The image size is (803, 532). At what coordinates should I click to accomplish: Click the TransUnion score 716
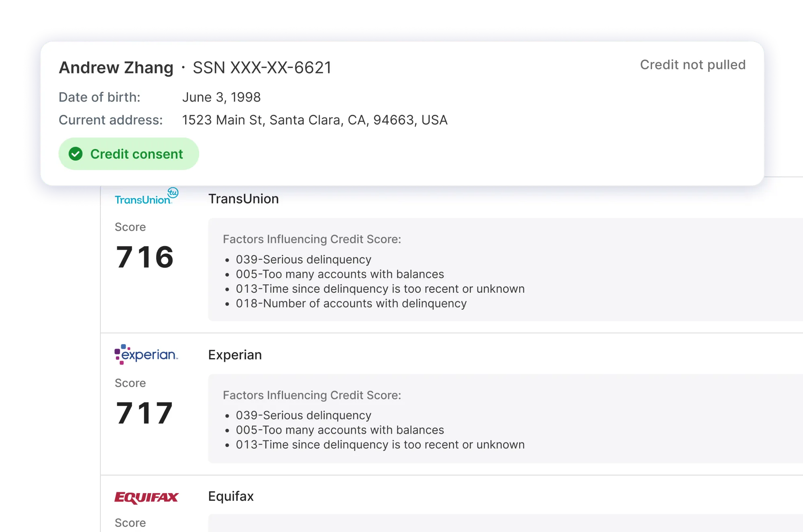(x=145, y=257)
